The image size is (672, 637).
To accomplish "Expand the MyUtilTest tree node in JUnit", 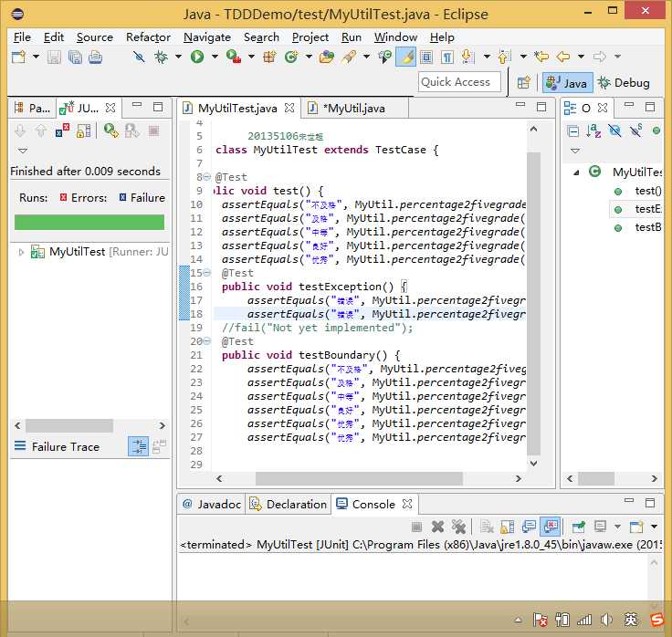I will pos(21,252).
